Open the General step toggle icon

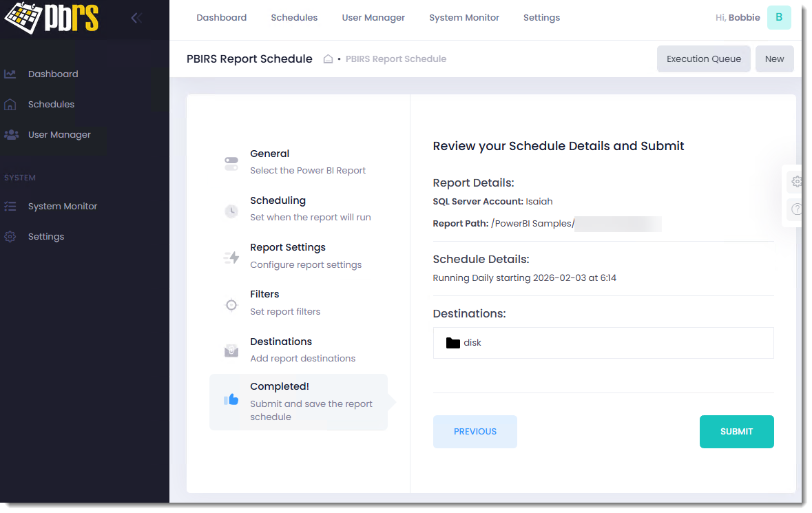pyautogui.click(x=231, y=163)
